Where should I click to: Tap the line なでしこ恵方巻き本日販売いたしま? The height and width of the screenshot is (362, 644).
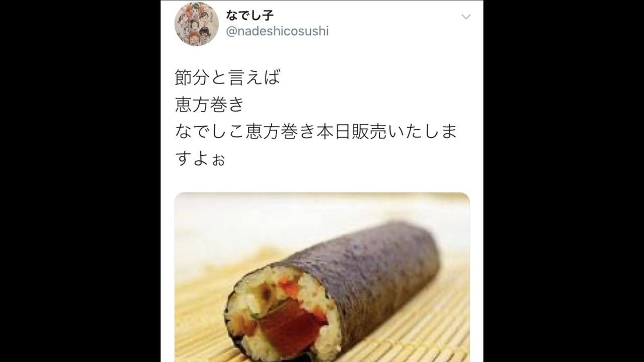click(x=316, y=131)
